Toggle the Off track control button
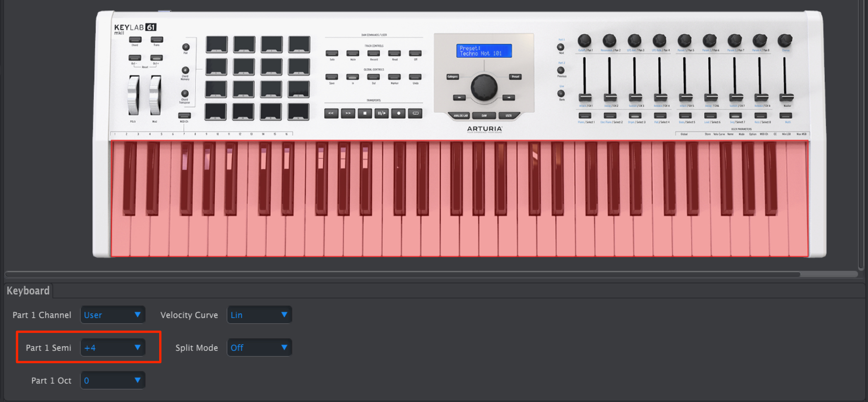The height and width of the screenshot is (402, 868). [416, 53]
